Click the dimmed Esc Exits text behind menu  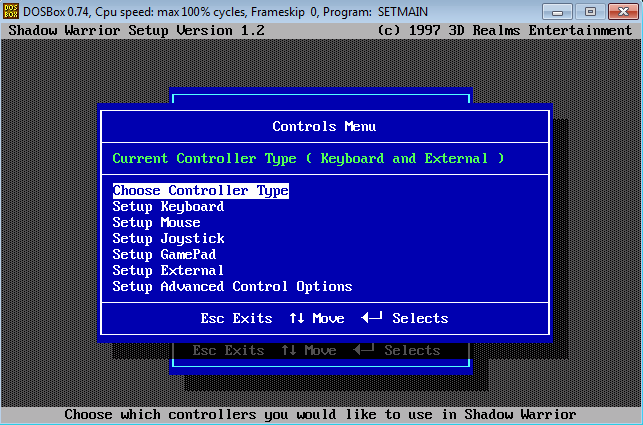[228, 350]
